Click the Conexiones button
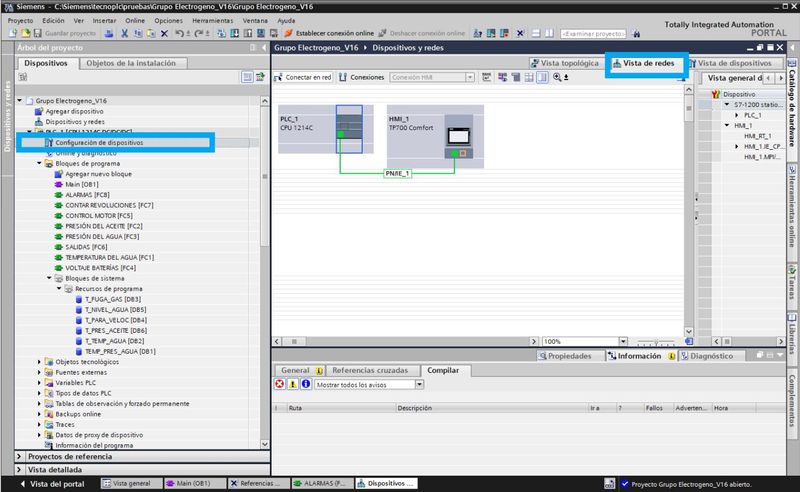 point(362,77)
